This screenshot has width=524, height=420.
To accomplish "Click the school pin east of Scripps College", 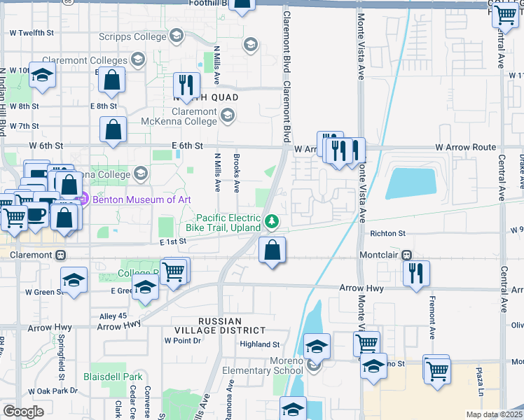I will [251, 44].
